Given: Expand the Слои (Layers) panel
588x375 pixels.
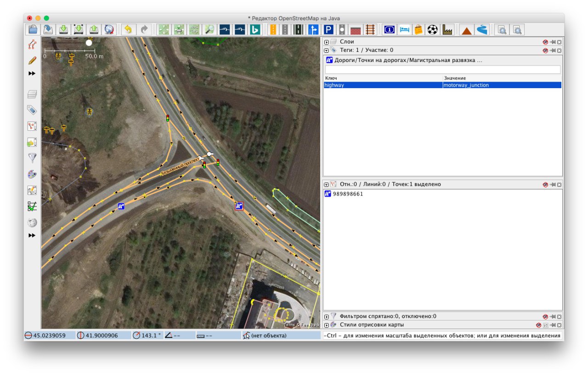Looking at the screenshot, I should pyautogui.click(x=327, y=42).
